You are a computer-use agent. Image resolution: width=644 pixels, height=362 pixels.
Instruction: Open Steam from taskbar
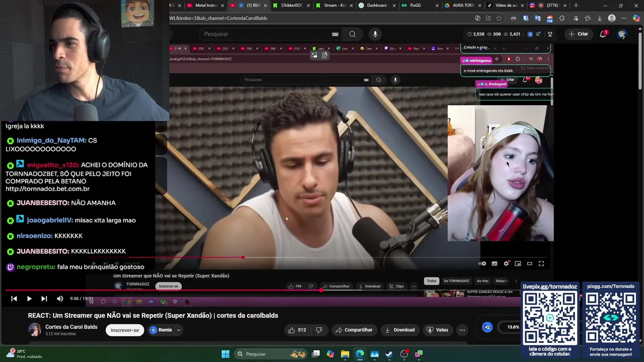389,354
